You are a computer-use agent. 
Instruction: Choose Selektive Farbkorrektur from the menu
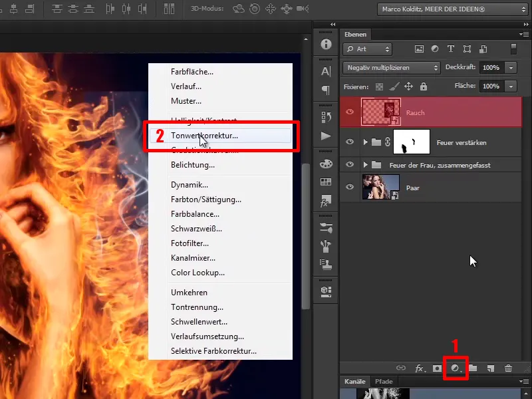coord(221,351)
